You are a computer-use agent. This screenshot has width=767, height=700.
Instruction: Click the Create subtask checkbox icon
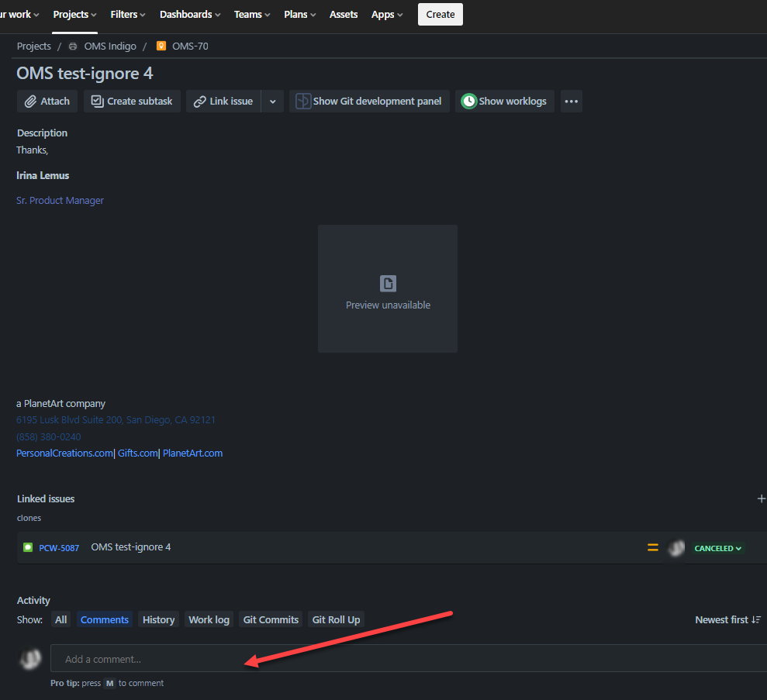coord(98,102)
